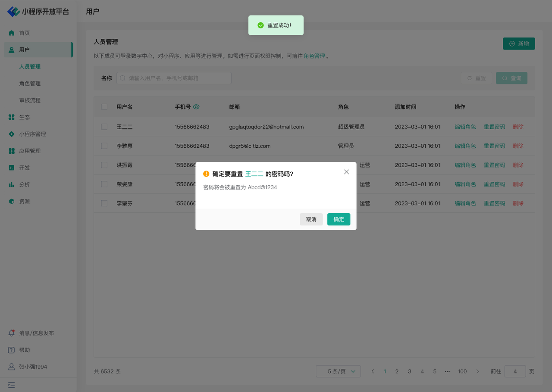Image resolution: width=552 pixels, height=392 pixels.
Task: Cancel the reset dialog with 取消
Action: 311,219
